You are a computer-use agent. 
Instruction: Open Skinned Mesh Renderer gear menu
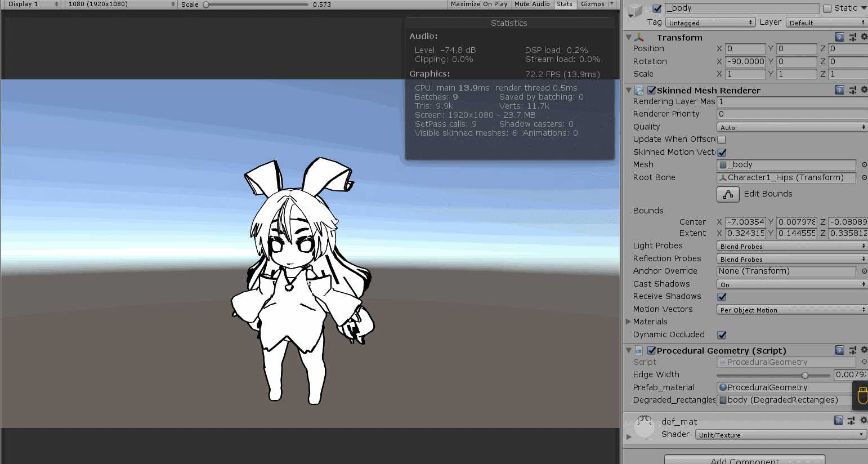point(864,90)
